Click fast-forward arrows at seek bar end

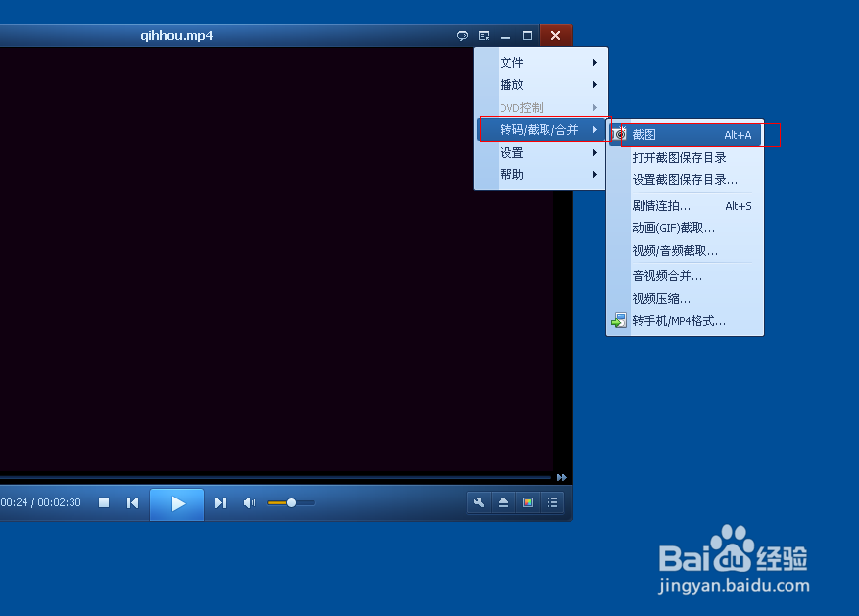[x=561, y=478]
